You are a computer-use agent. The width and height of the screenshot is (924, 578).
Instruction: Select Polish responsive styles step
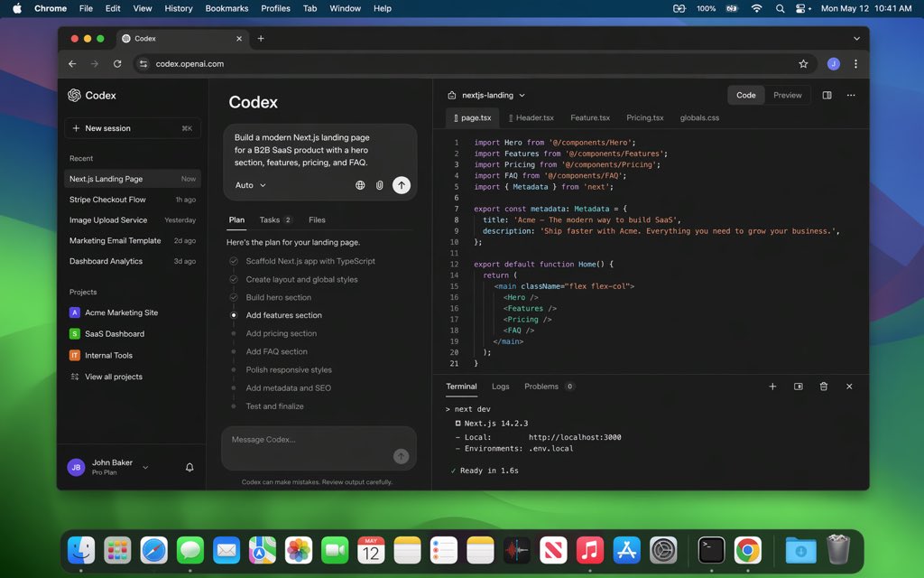point(289,369)
